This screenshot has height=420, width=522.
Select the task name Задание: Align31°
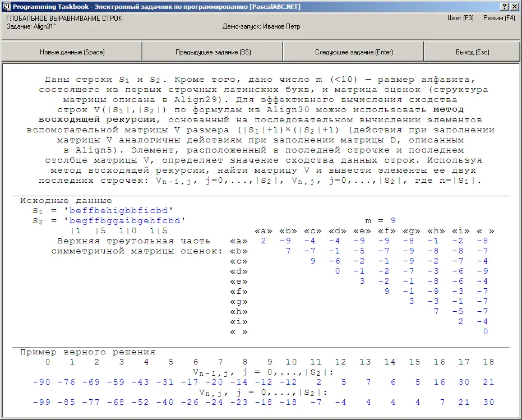[31, 26]
